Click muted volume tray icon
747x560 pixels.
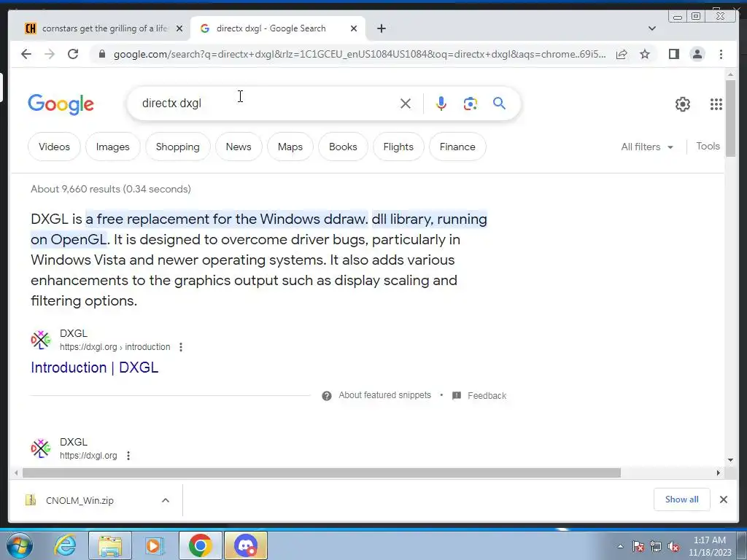pyautogui.click(x=673, y=547)
